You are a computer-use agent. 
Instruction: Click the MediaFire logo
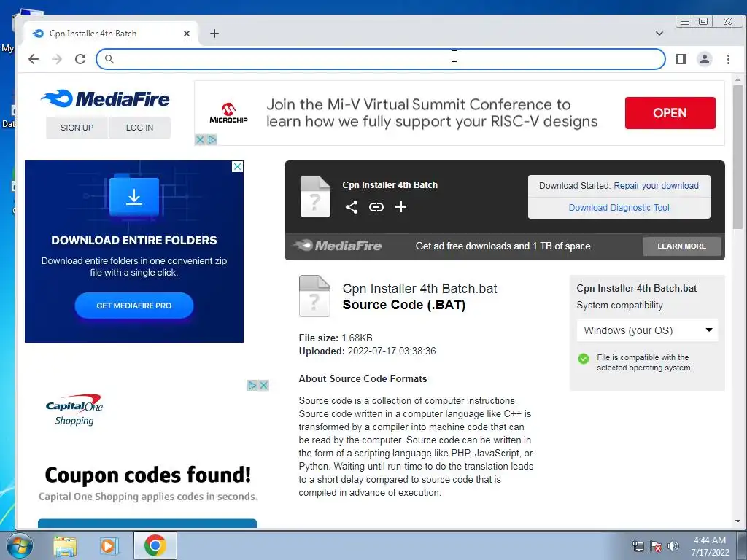coord(105,99)
